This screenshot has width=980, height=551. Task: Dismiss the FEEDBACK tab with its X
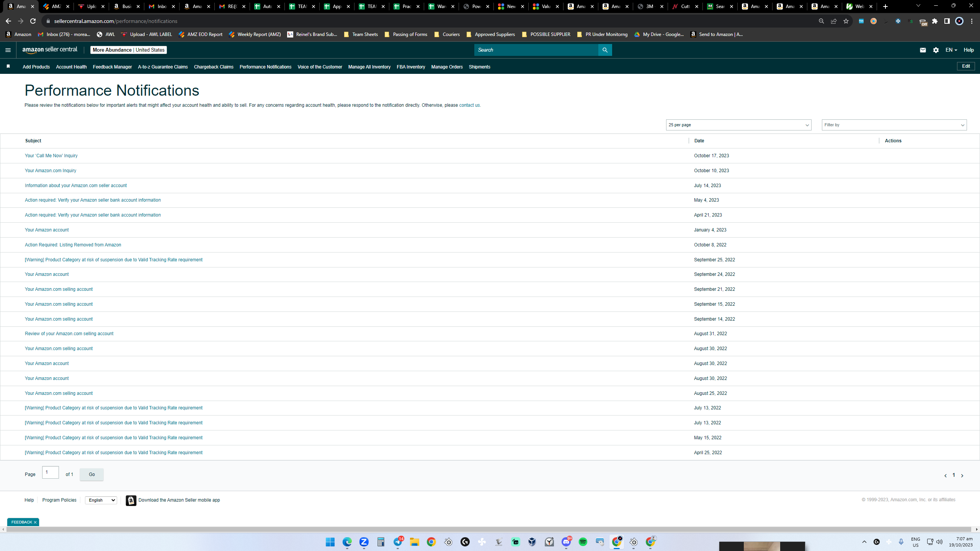[35, 522]
